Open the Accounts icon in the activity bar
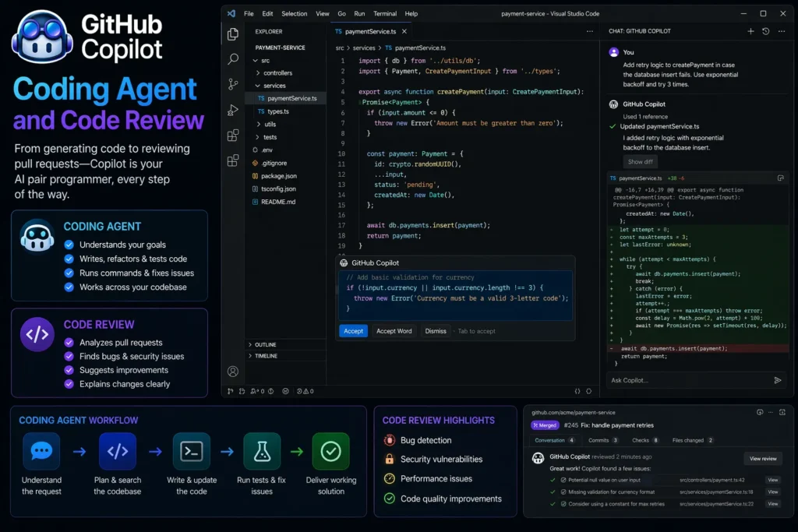Image resolution: width=798 pixels, height=532 pixels. click(x=233, y=372)
